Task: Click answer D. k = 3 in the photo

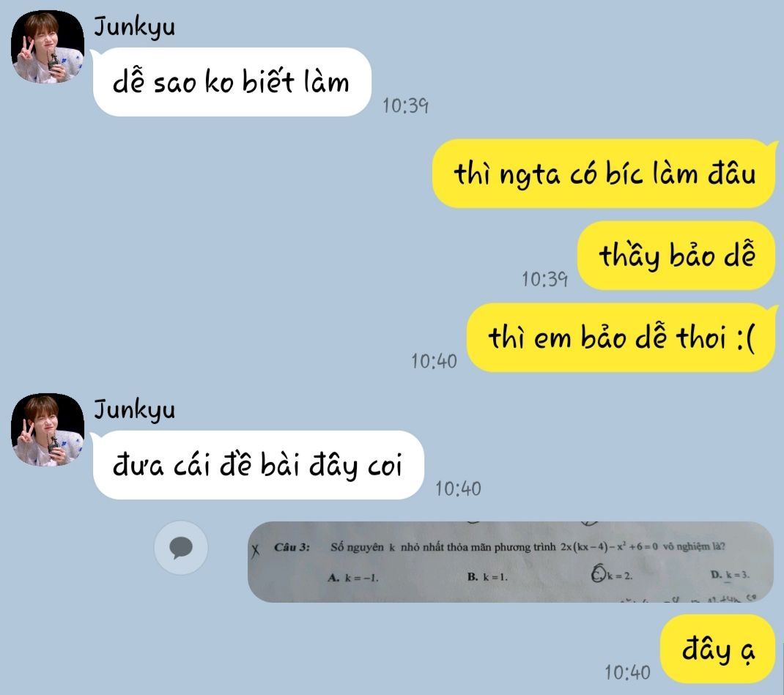Action: (x=730, y=575)
